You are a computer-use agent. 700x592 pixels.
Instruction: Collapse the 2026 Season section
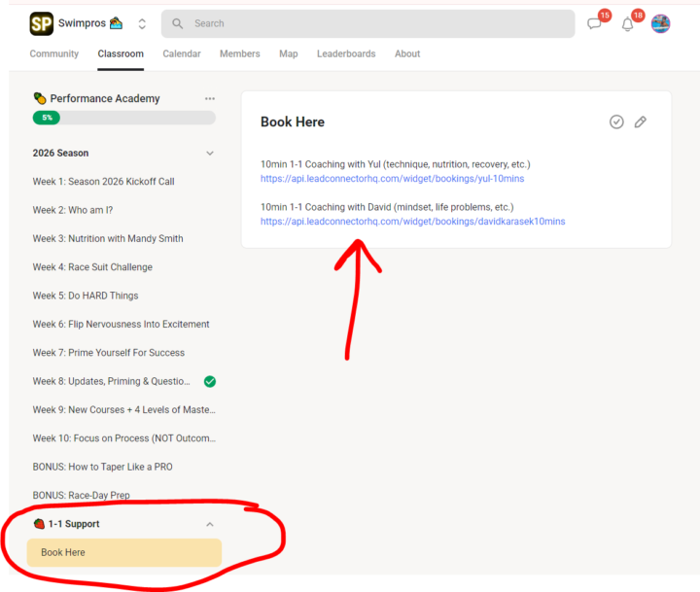click(x=210, y=154)
